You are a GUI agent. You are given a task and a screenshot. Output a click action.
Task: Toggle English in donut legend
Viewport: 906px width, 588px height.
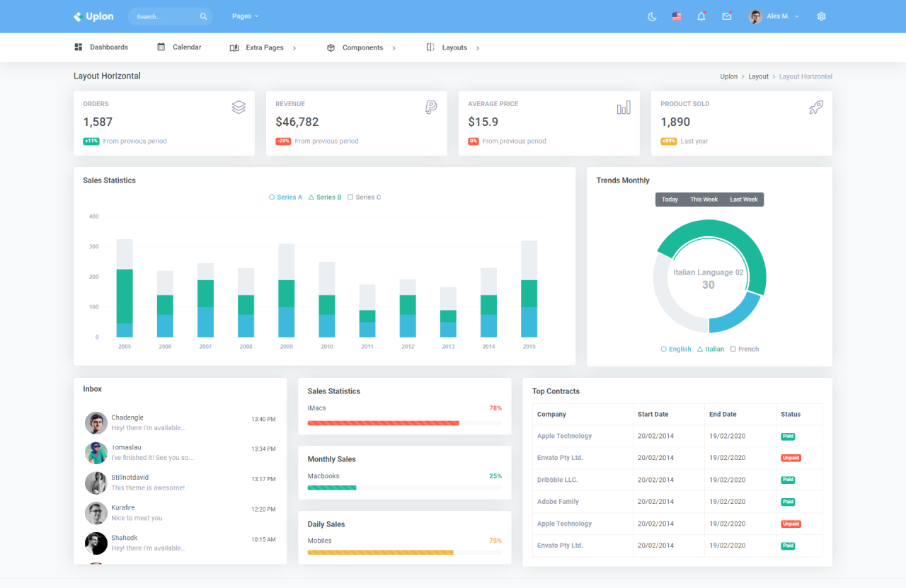pyautogui.click(x=676, y=349)
